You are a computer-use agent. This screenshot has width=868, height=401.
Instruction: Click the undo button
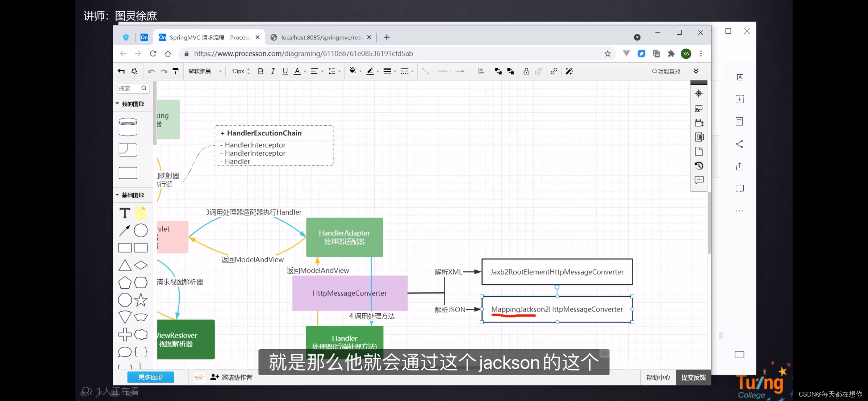[x=151, y=71]
